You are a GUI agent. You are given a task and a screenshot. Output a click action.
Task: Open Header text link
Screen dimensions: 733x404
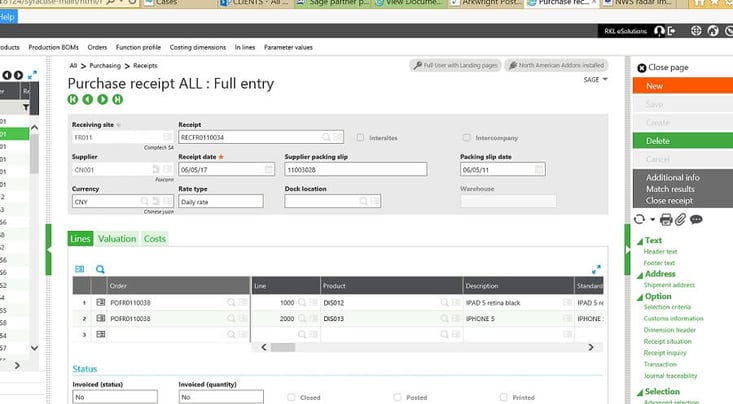[660, 252]
